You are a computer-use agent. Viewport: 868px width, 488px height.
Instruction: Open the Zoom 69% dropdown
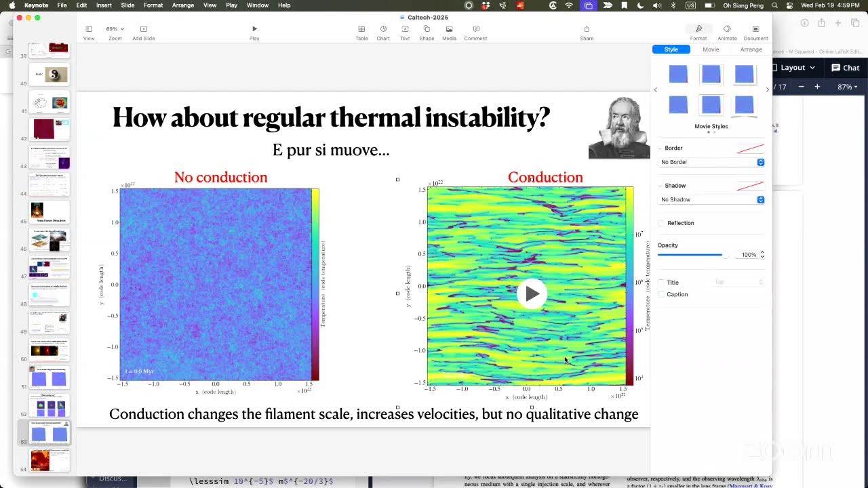(115, 29)
